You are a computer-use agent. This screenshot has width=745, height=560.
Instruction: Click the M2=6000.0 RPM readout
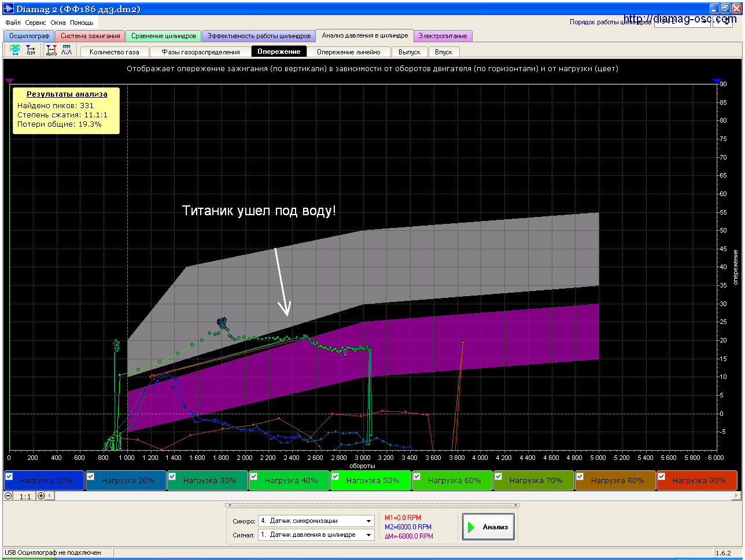(x=408, y=527)
